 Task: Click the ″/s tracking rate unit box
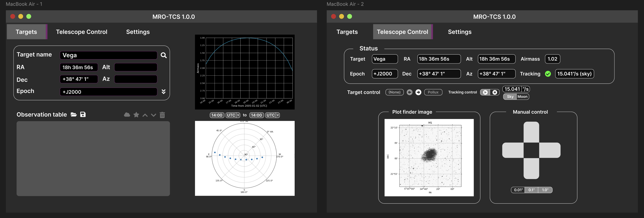coord(526,89)
